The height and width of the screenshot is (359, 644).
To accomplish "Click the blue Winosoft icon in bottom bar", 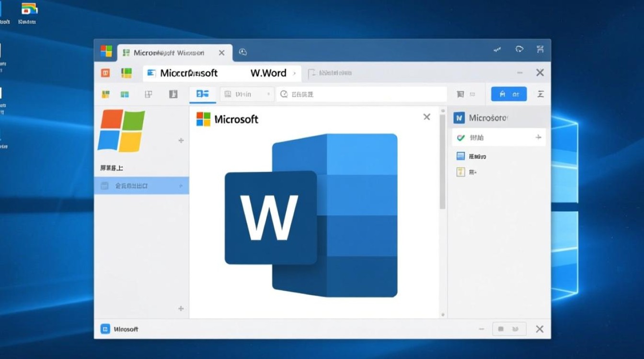I will click(x=105, y=329).
